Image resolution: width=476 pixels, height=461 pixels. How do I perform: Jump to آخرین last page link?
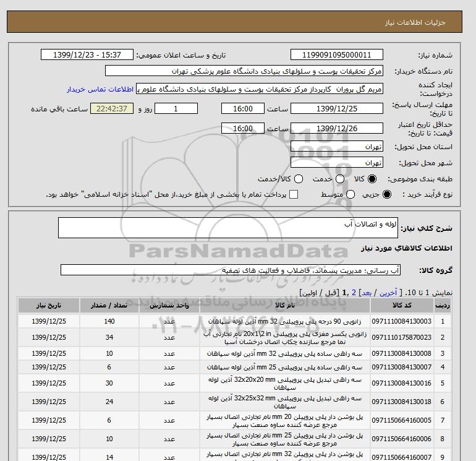388,293
